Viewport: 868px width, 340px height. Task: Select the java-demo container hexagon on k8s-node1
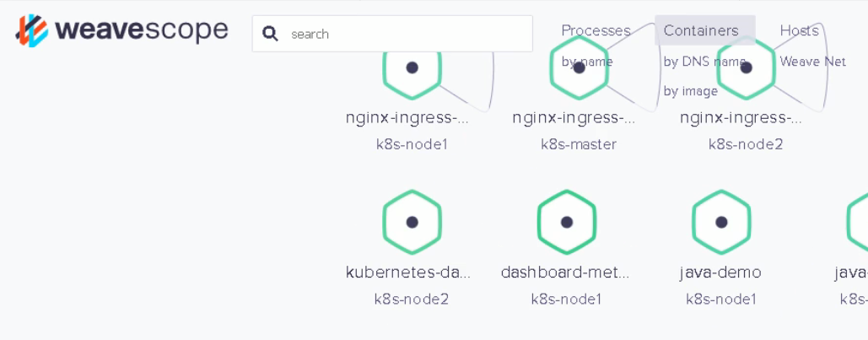click(721, 223)
